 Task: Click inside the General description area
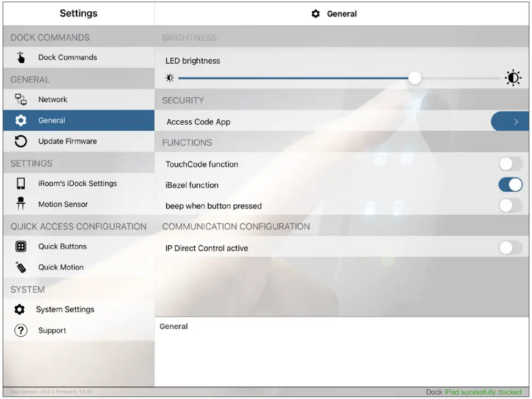pyautogui.click(x=340, y=352)
